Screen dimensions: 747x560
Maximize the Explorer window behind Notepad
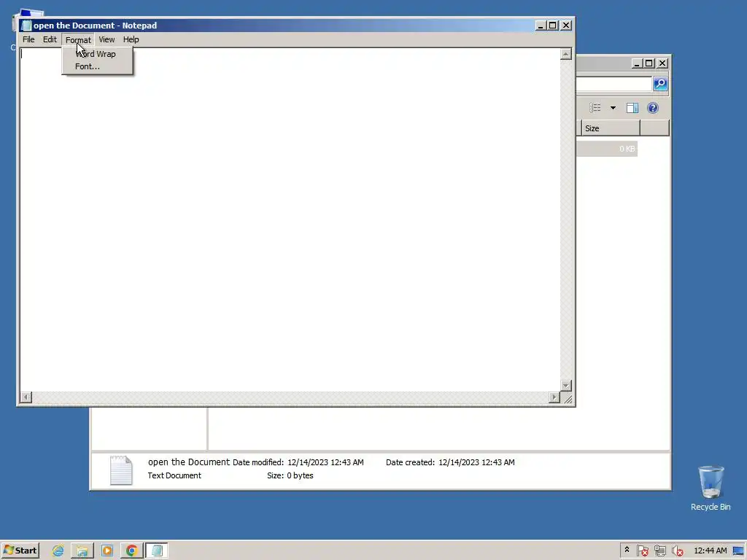(x=649, y=63)
